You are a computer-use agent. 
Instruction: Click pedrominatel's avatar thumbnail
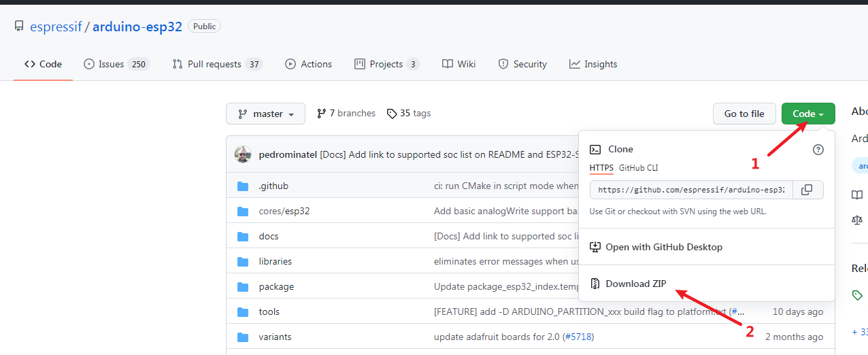(x=242, y=154)
